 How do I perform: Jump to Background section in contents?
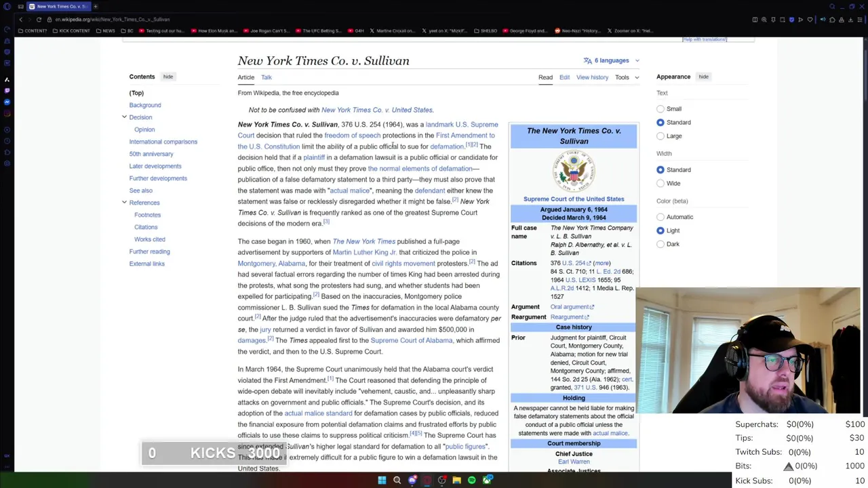[x=145, y=105]
